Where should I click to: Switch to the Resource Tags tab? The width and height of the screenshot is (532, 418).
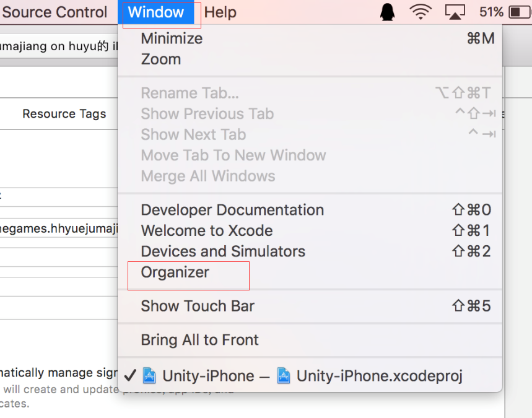pyautogui.click(x=64, y=114)
